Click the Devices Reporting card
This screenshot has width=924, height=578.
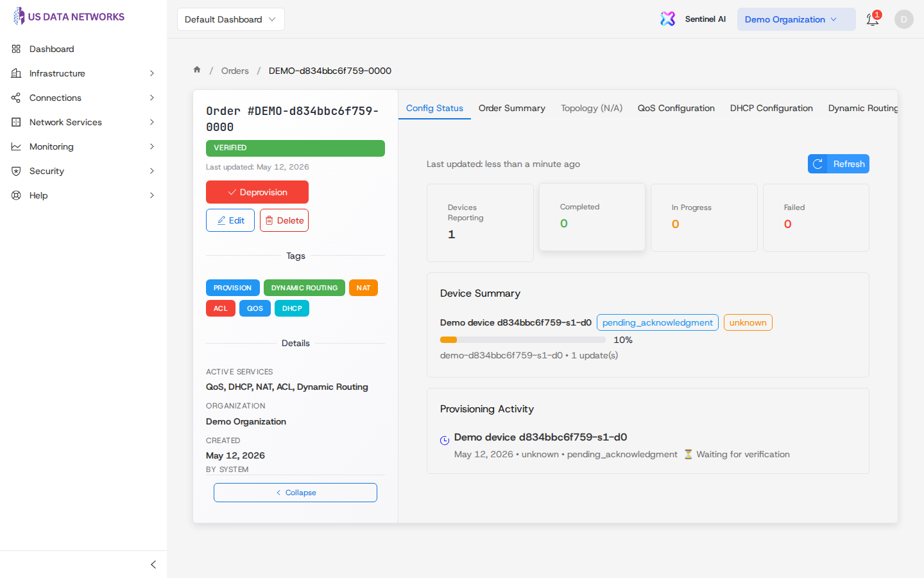[x=480, y=223]
